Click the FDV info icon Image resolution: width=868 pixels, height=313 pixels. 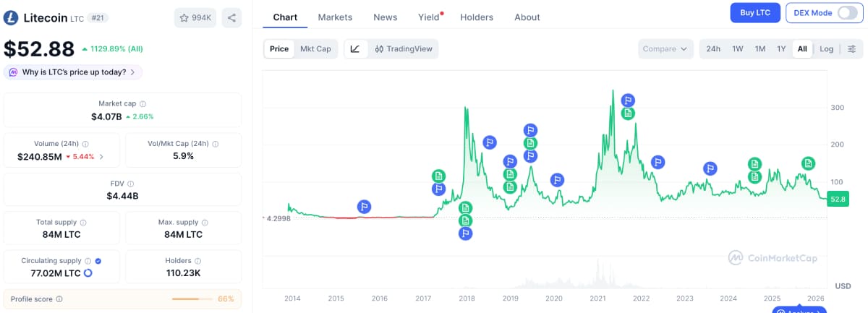pos(131,184)
